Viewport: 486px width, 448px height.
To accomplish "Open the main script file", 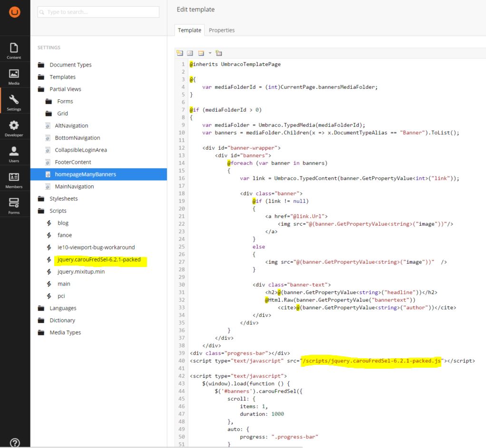I will tap(64, 284).
